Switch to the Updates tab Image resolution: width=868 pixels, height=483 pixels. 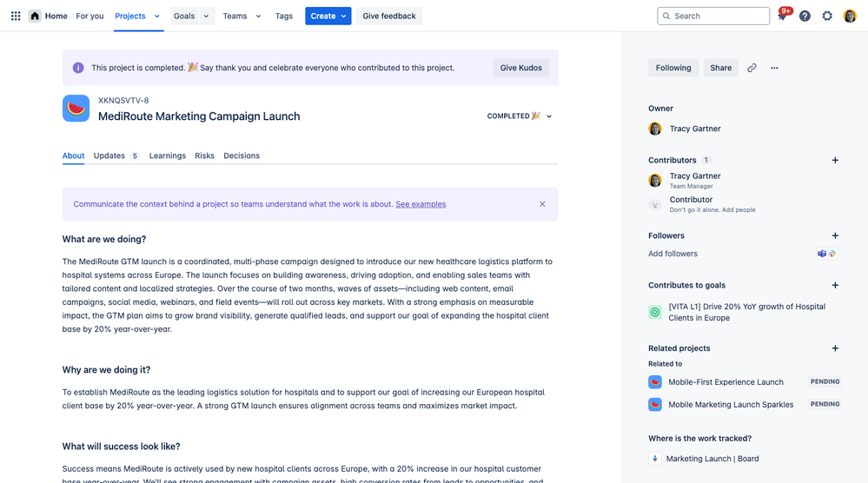[x=109, y=156]
